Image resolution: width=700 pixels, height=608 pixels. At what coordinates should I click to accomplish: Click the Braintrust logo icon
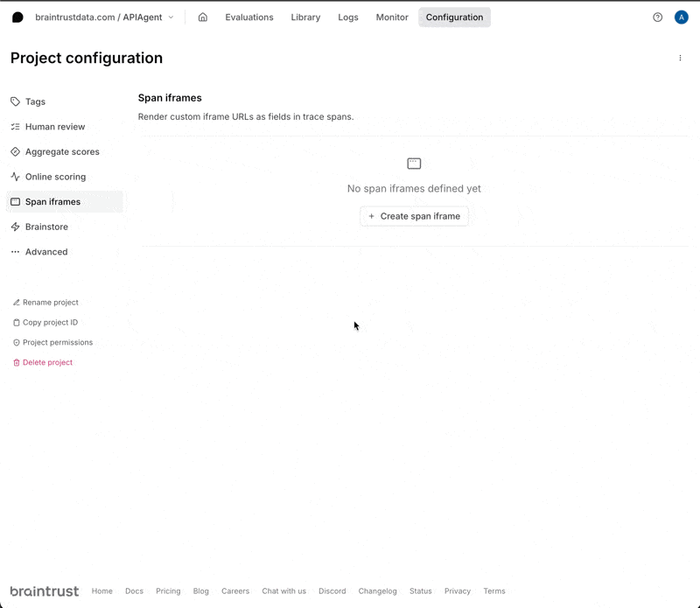[x=17, y=17]
